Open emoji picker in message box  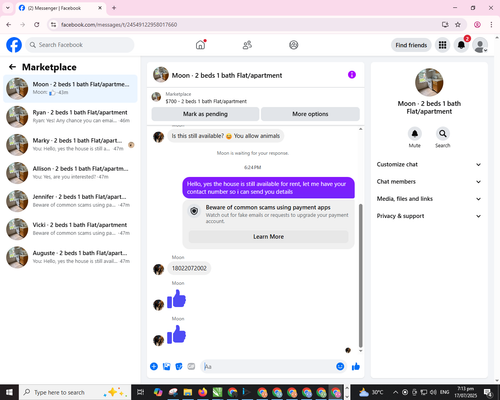pyautogui.click(x=340, y=367)
